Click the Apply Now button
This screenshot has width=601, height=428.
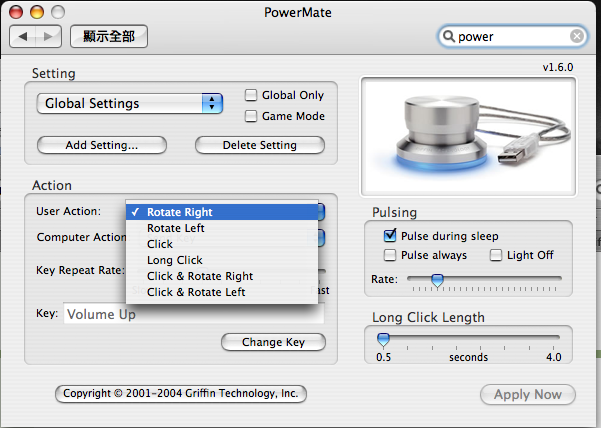click(528, 394)
